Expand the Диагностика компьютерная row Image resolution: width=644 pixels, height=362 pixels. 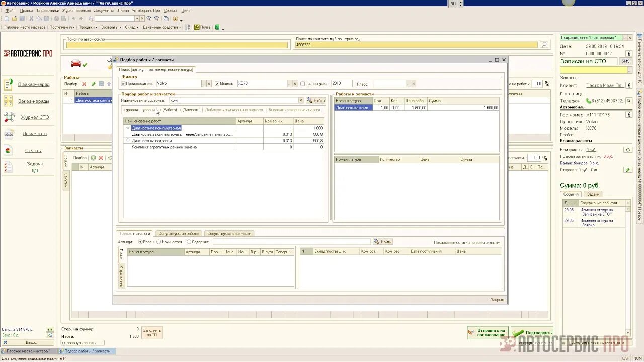tap(128, 128)
